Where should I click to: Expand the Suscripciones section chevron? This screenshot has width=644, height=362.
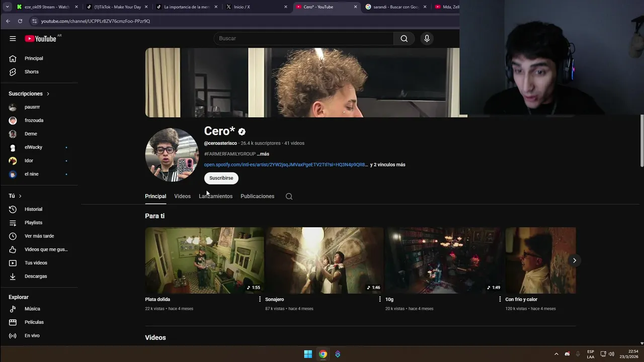(48, 94)
